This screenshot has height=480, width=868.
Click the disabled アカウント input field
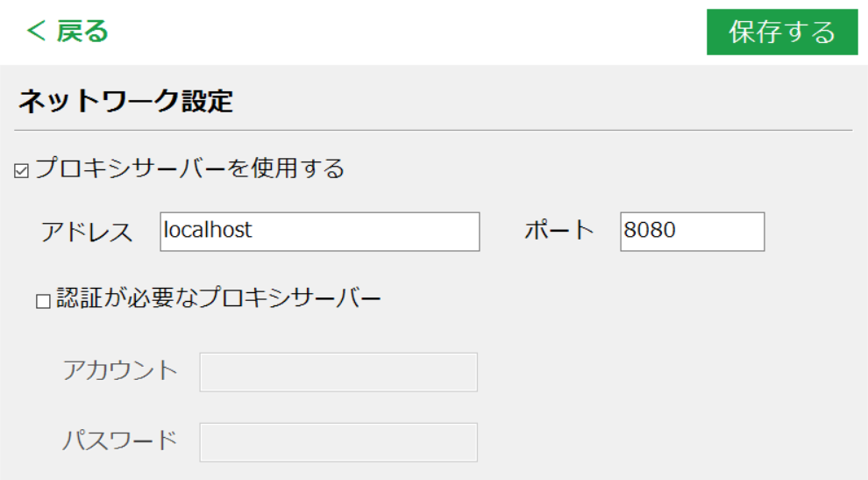click(338, 372)
